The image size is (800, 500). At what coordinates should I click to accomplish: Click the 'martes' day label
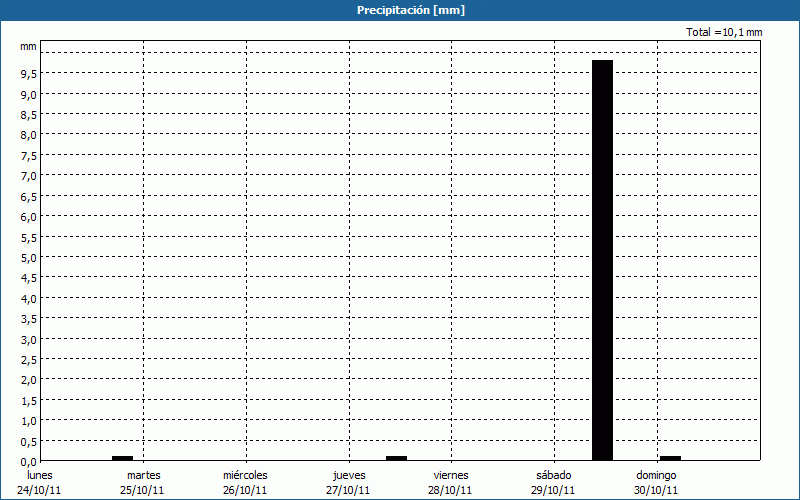pyautogui.click(x=144, y=475)
